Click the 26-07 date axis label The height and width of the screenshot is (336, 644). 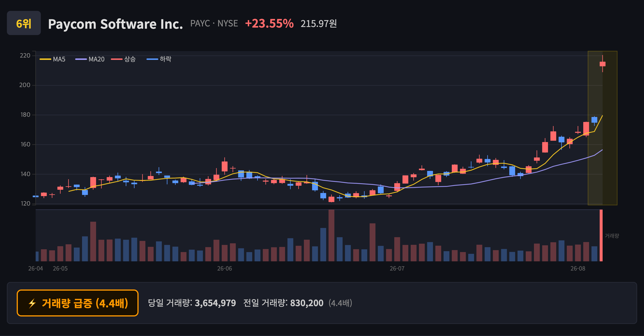click(x=397, y=269)
